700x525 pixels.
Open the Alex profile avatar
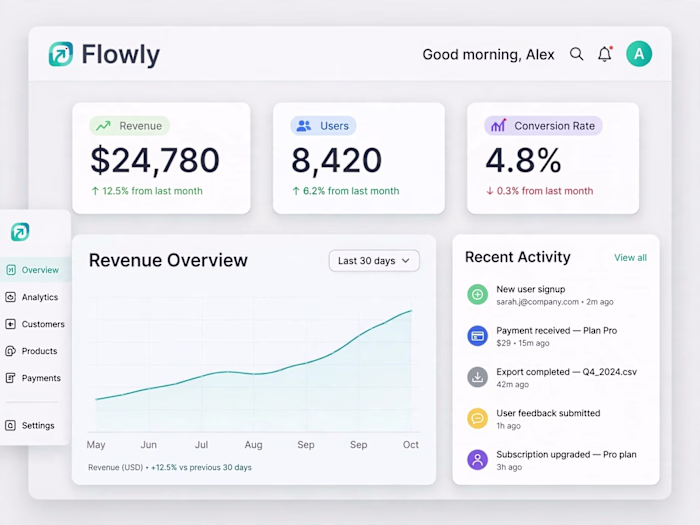639,54
